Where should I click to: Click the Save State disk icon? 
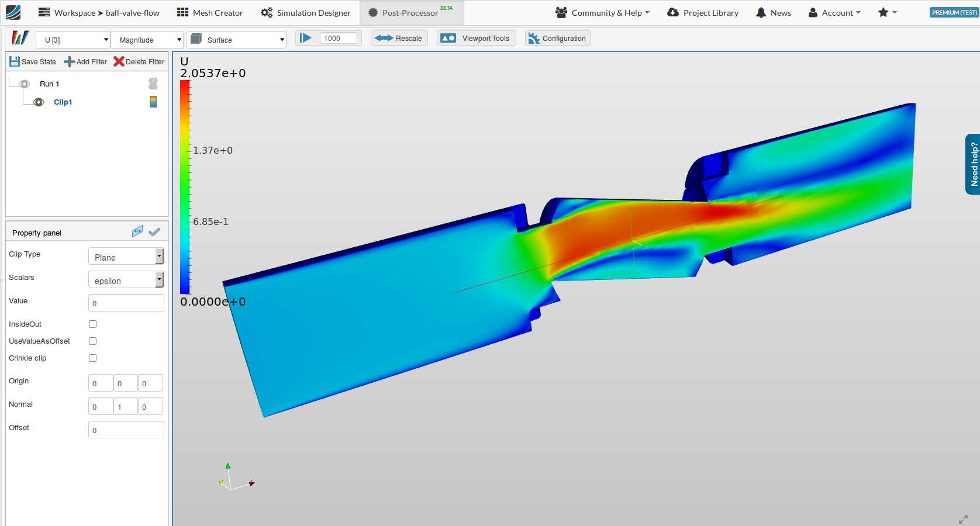pyautogui.click(x=14, y=61)
